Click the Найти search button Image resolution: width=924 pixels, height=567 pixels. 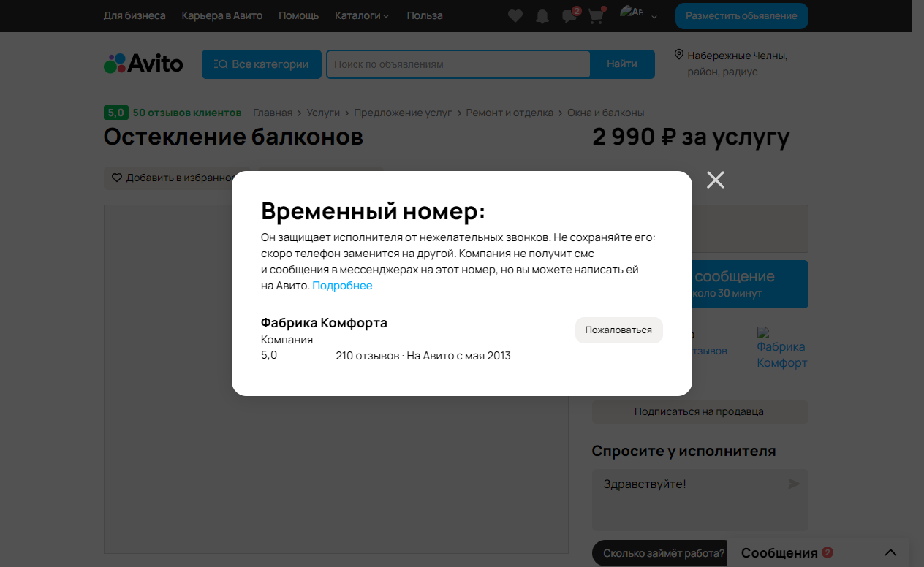point(622,64)
